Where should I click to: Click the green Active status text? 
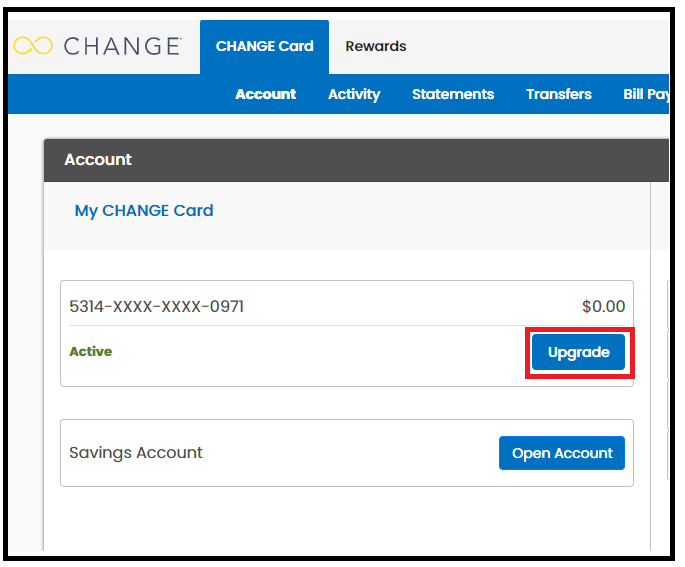91,351
